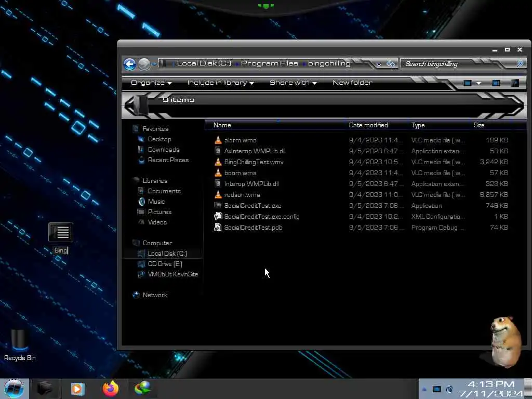This screenshot has width=532, height=399.
Task: Click the help icon in toolbar
Action: pos(515,83)
